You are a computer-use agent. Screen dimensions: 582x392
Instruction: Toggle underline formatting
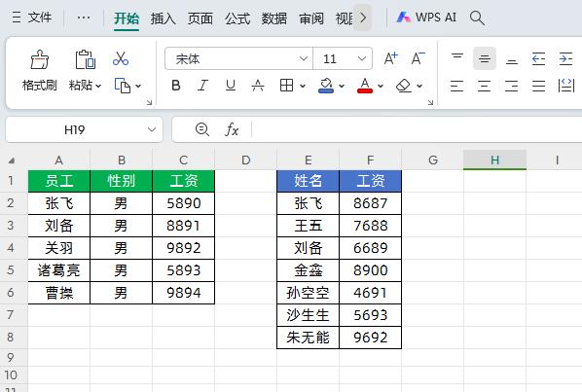[230, 86]
